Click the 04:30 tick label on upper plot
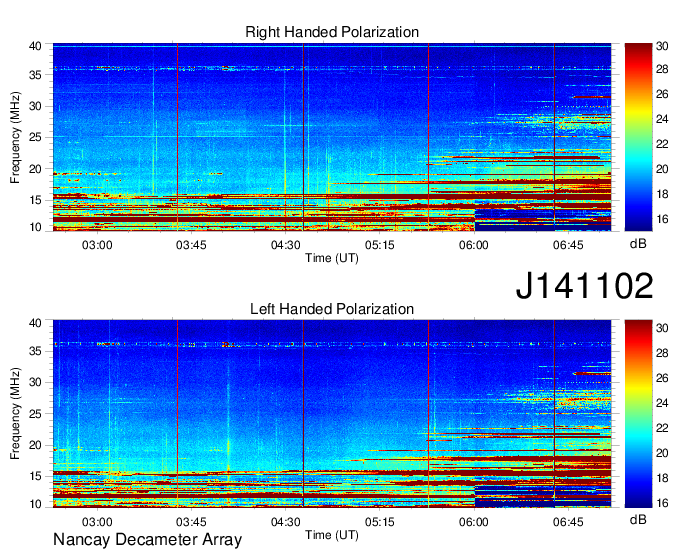The image size is (680, 552). (285, 245)
